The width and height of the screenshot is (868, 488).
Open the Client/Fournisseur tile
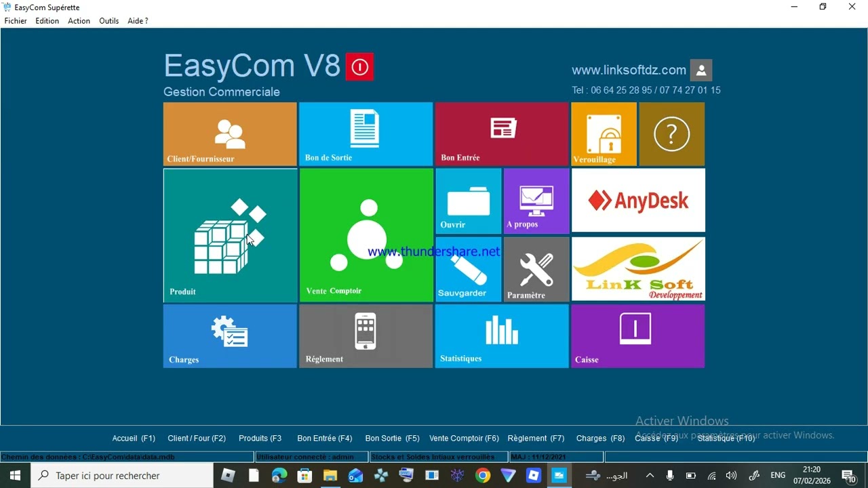pyautogui.click(x=230, y=134)
